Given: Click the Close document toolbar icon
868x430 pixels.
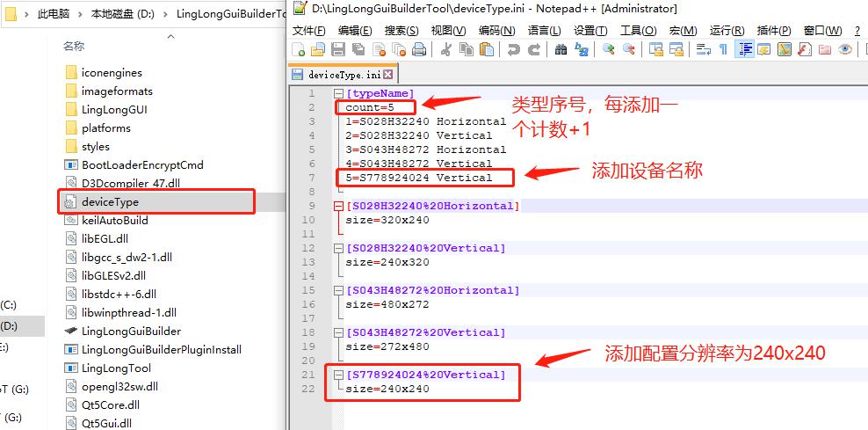Looking at the screenshot, I should [380, 50].
